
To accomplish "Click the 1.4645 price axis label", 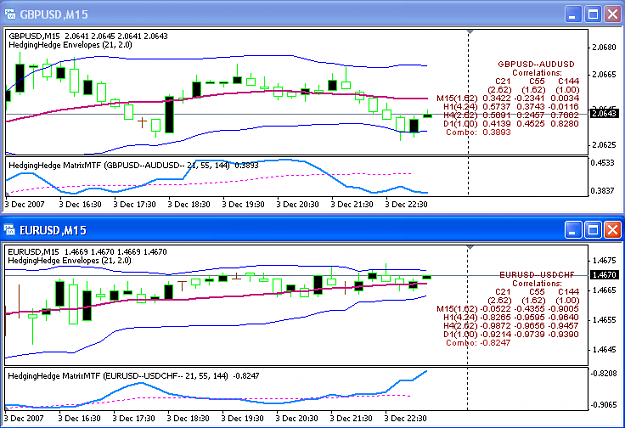I will coord(604,349).
